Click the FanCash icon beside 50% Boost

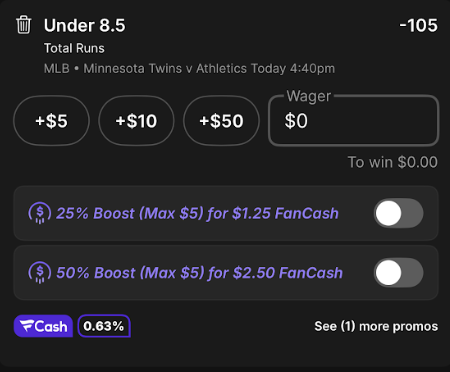(40, 273)
